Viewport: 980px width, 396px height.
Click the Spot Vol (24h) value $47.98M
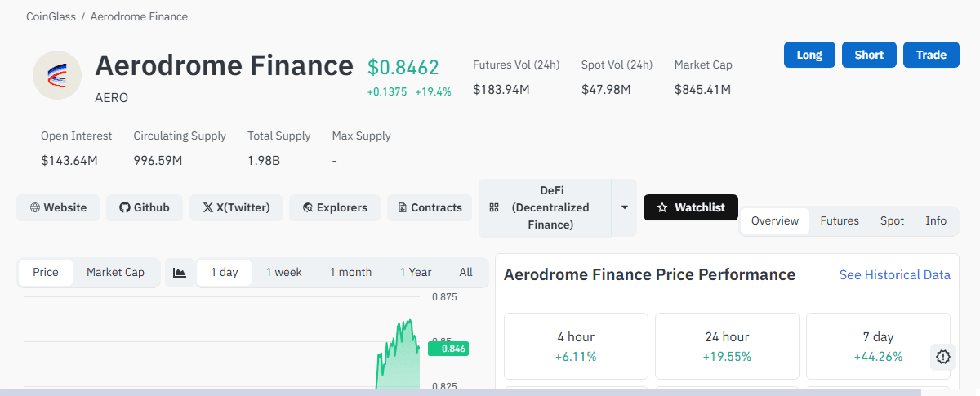pos(606,89)
